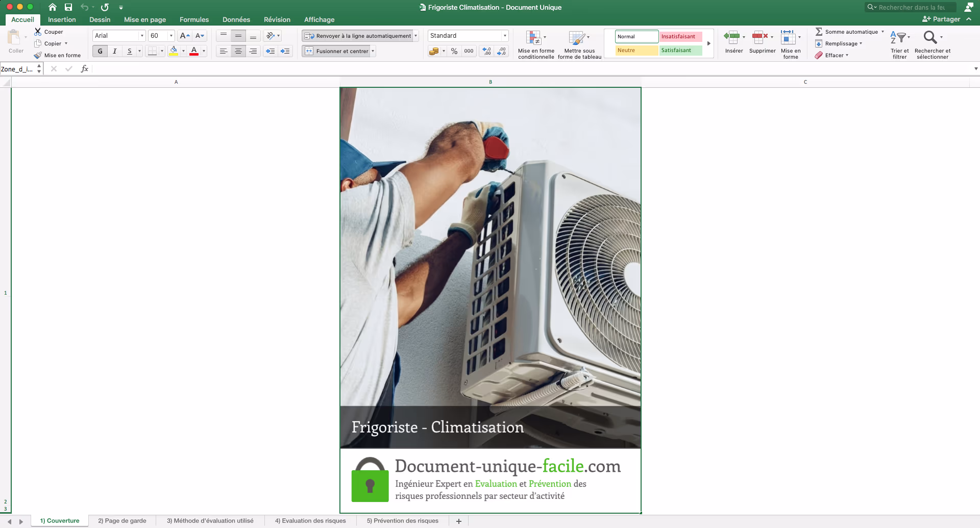Expand the cell styles gallery arrow
This screenshot has height=528, width=980.
tap(709, 43)
